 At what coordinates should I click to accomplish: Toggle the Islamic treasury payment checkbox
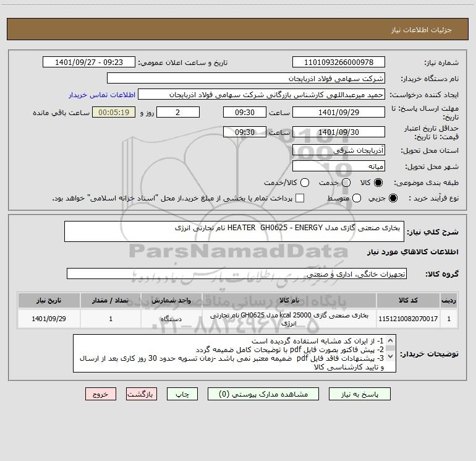click(x=300, y=198)
